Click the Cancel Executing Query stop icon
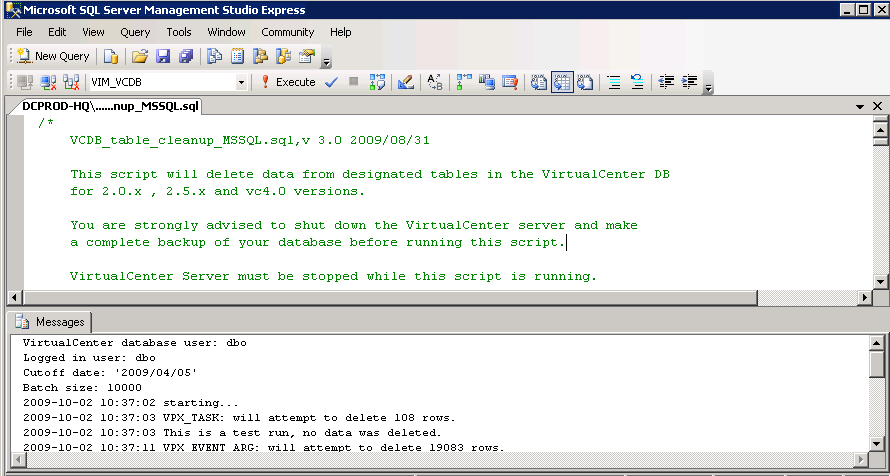The width and height of the screenshot is (890, 476). point(354,82)
